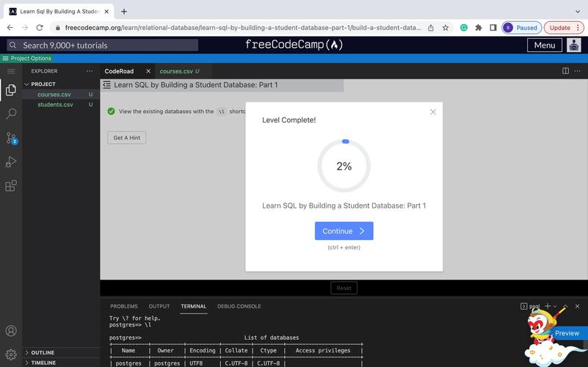The image size is (588, 367).
Task: Bookmark this page with the star icon
Action: tap(445, 28)
